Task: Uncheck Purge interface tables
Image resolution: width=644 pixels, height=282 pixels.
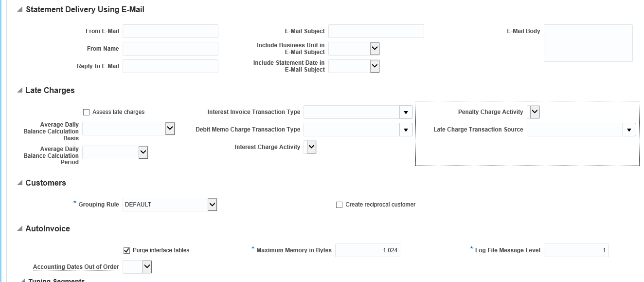Action: [x=126, y=250]
